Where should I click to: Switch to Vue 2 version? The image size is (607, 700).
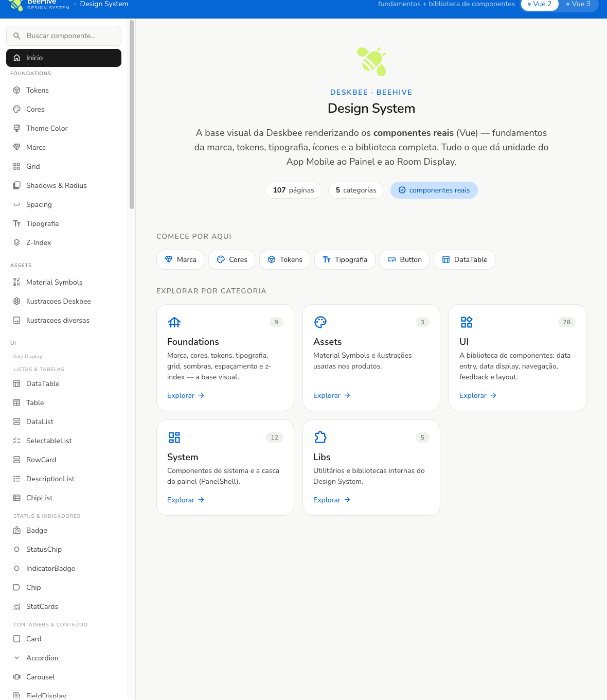coord(540,4)
